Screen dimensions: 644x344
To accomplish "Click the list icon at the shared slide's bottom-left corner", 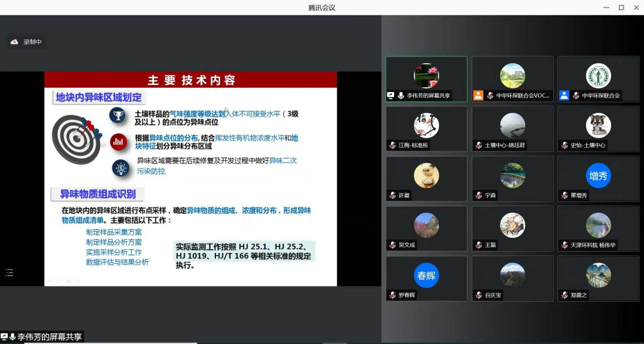I will [x=9, y=273].
